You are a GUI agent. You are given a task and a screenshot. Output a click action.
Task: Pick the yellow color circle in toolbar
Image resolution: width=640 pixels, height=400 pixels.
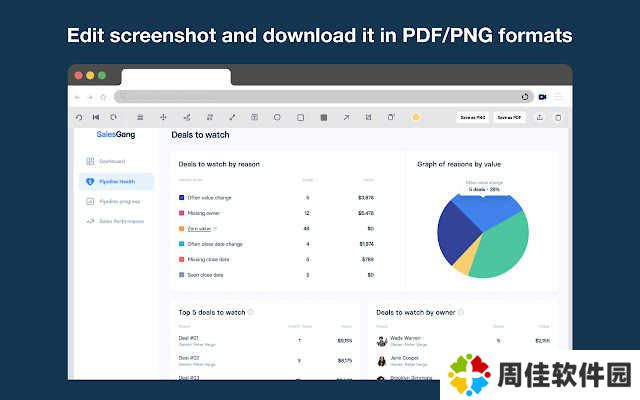[x=416, y=117]
